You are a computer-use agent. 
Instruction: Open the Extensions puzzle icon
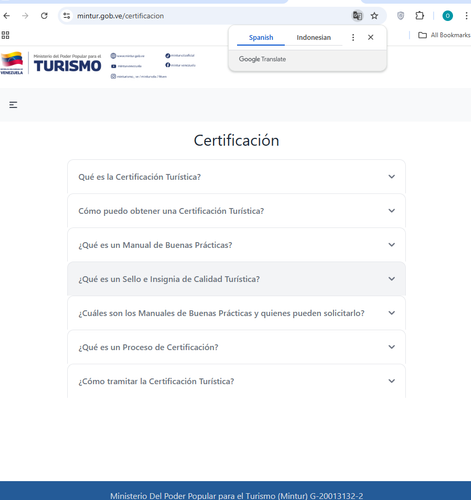point(420,16)
